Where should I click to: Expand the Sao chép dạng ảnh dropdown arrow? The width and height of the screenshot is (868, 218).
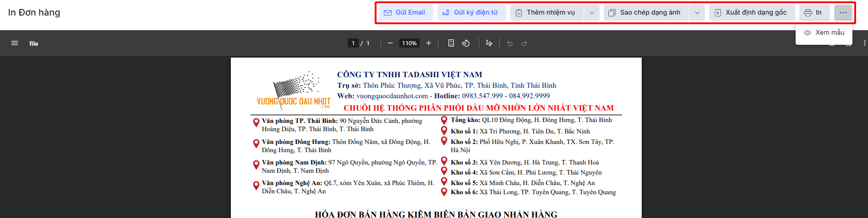pyautogui.click(x=697, y=13)
